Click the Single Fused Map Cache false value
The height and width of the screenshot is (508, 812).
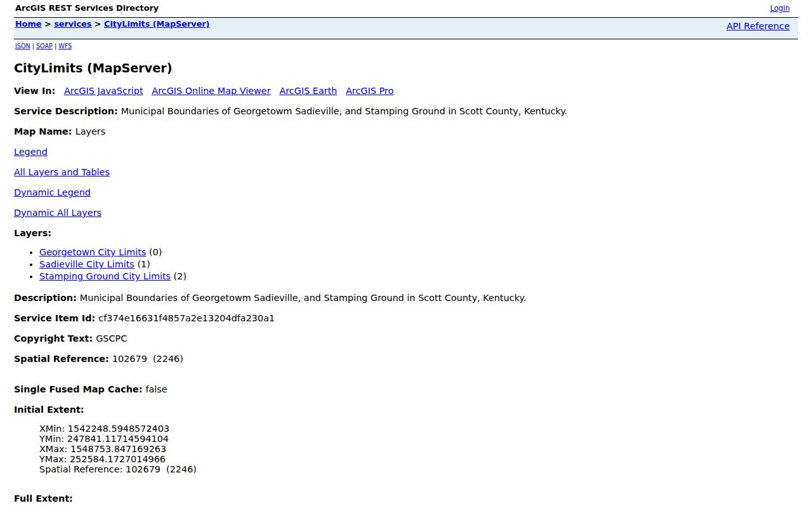tap(156, 389)
